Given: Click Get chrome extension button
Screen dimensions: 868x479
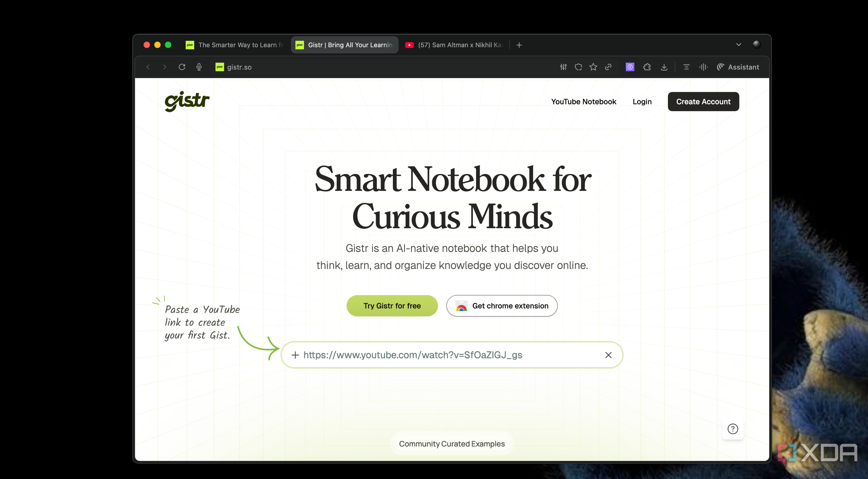Looking at the screenshot, I should [502, 306].
